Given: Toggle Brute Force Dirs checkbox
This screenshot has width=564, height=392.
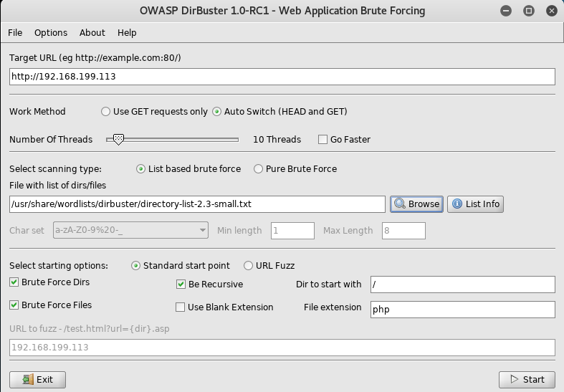Looking at the screenshot, I should 14,282.
